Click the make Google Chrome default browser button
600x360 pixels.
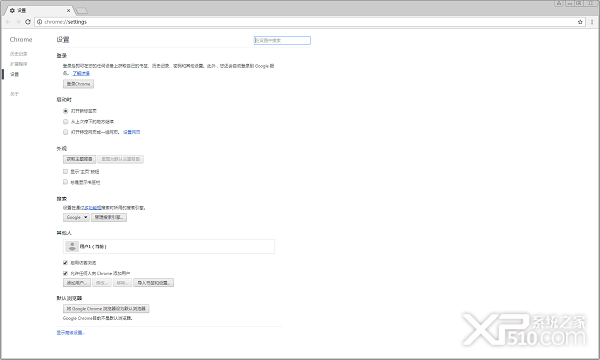pyautogui.click(x=106, y=308)
